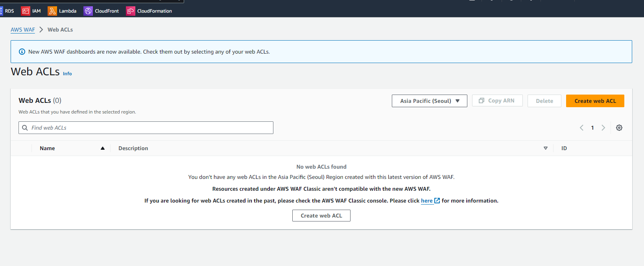Open CloudFormation label in favorites bar
The height and width of the screenshot is (266, 644).
[155, 11]
